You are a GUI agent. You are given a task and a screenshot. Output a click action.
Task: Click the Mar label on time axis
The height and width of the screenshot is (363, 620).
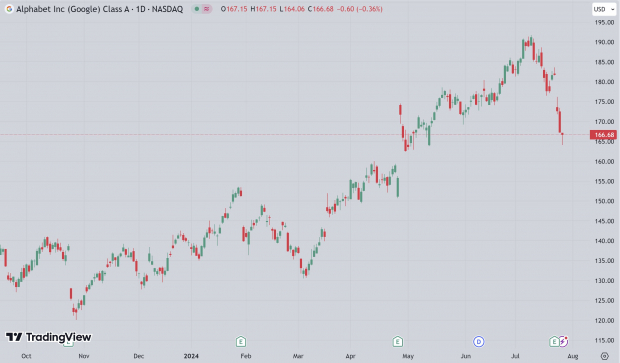[x=298, y=356]
